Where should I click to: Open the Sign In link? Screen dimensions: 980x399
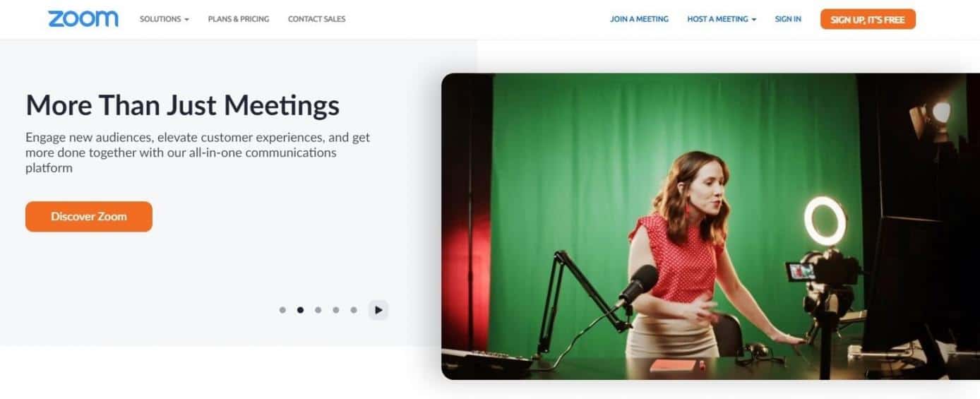(x=788, y=19)
